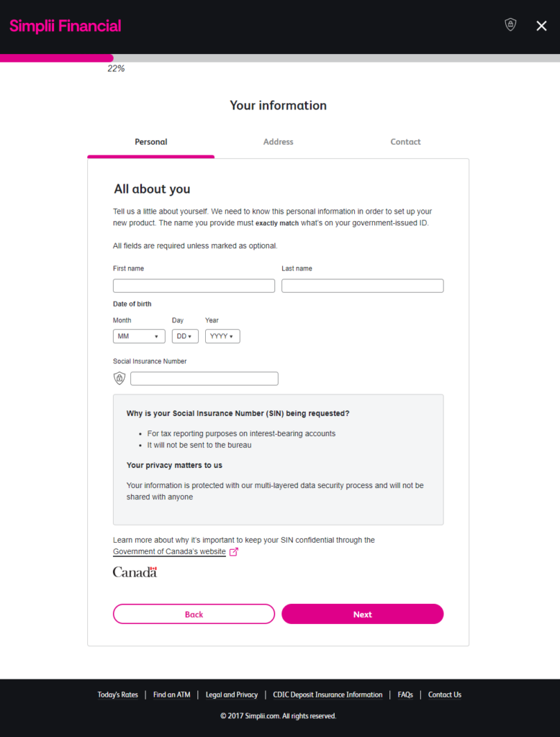Screen dimensions: 560x737
Task: Click the Canada wordmark logo
Action: tap(135, 572)
